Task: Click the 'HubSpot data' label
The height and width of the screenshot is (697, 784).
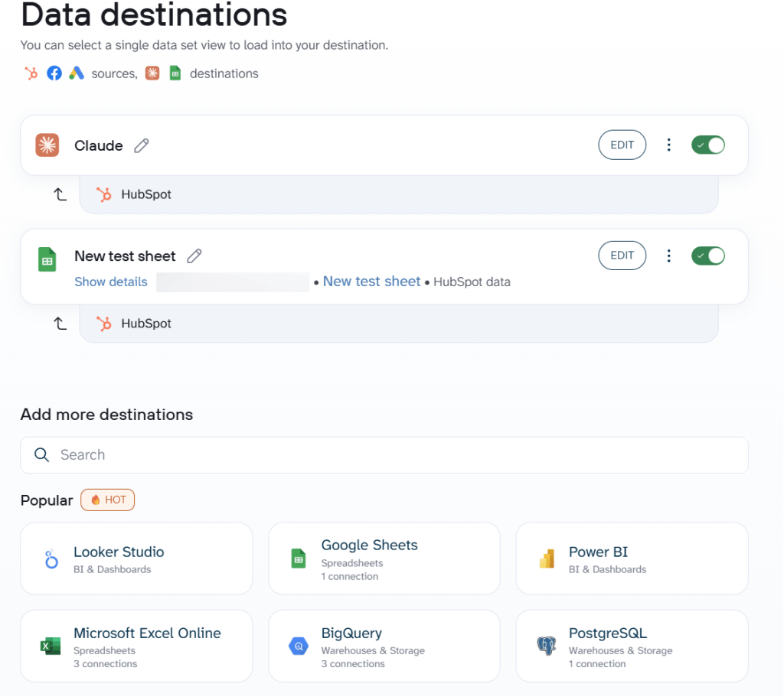Action: 472,282
